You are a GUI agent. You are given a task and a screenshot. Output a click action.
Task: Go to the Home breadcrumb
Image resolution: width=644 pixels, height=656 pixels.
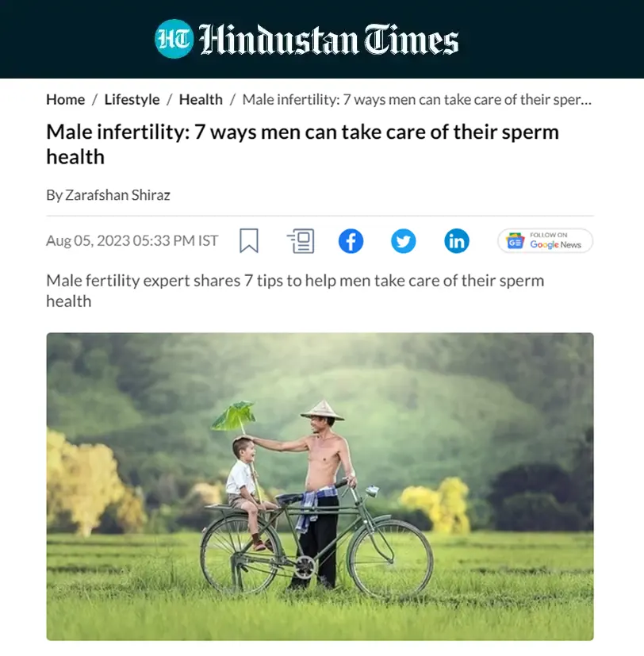66,100
